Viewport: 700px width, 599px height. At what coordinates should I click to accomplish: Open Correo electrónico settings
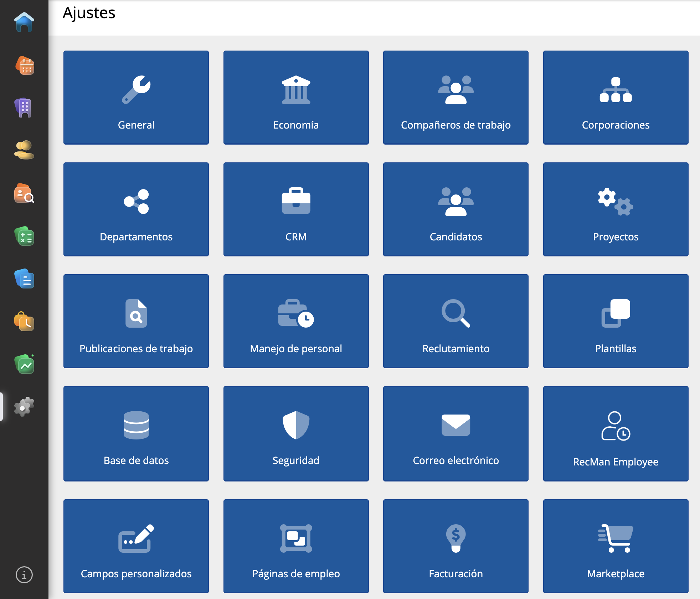(x=455, y=433)
